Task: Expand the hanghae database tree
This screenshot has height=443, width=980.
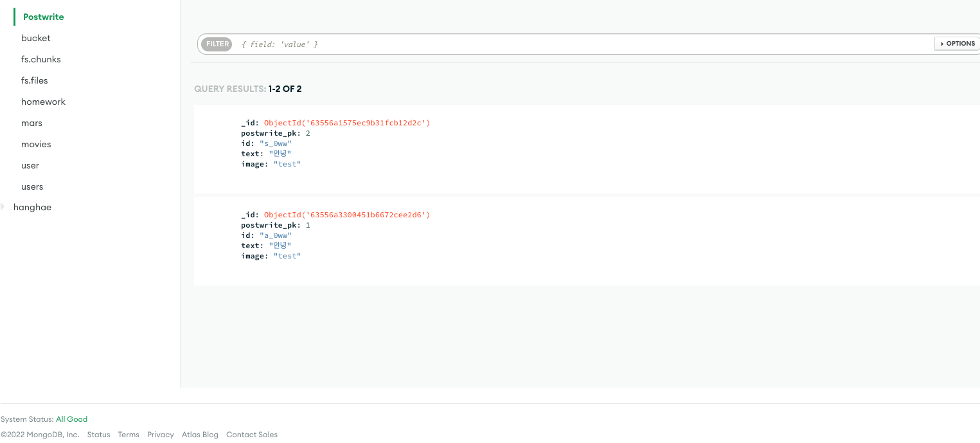Action: tap(3, 207)
